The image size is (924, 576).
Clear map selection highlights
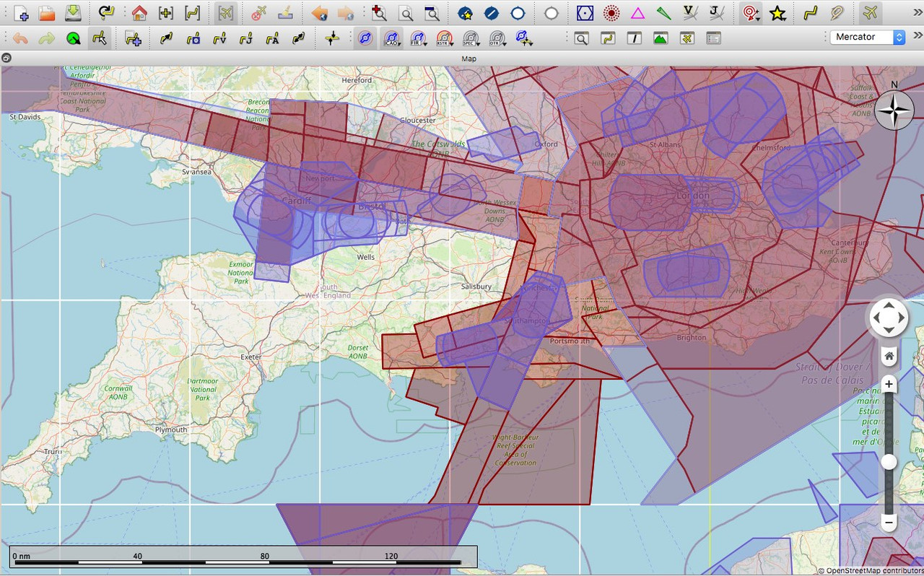pos(285,13)
